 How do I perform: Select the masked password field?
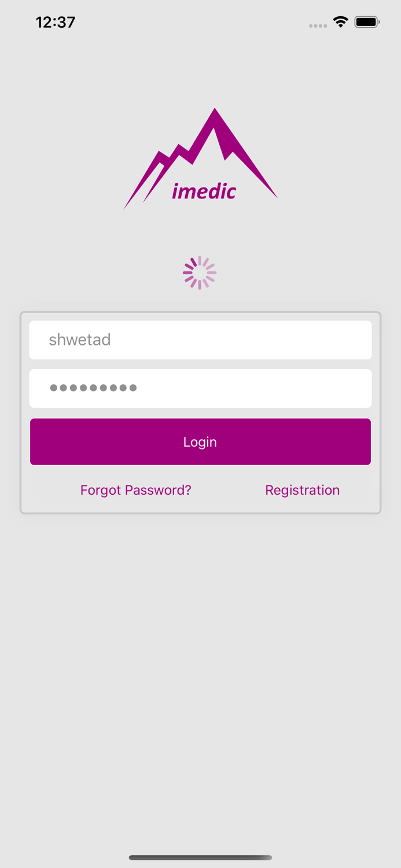click(x=200, y=388)
